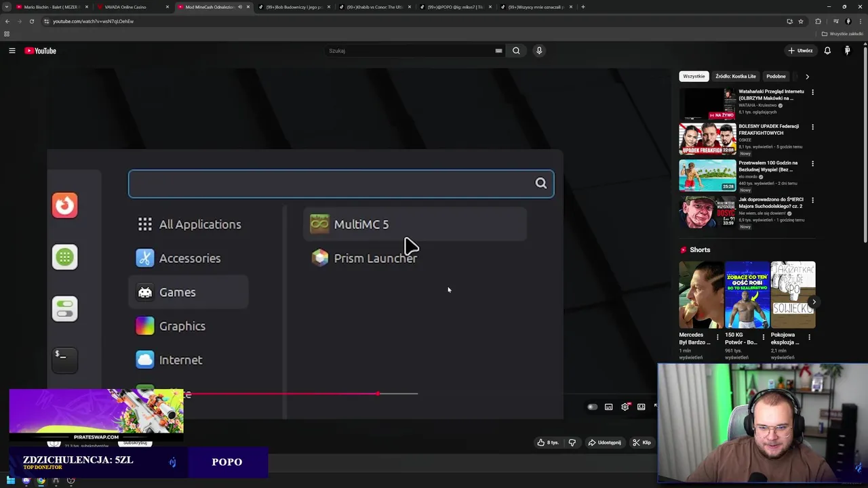The height and width of the screenshot is (488, 868).
Task: Open browser extensions puzzle icon
Action: tap(818, 21)
